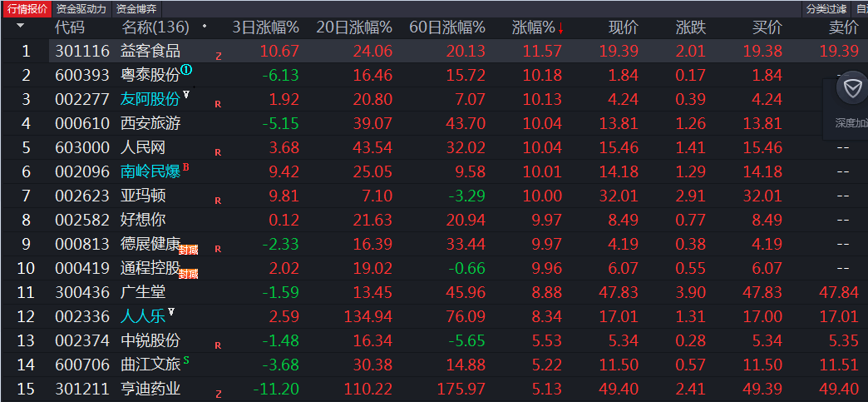Sort by 3日涨幅% column header
The width and height of the screenshot is (868, 402).
[x=265, y=27]
